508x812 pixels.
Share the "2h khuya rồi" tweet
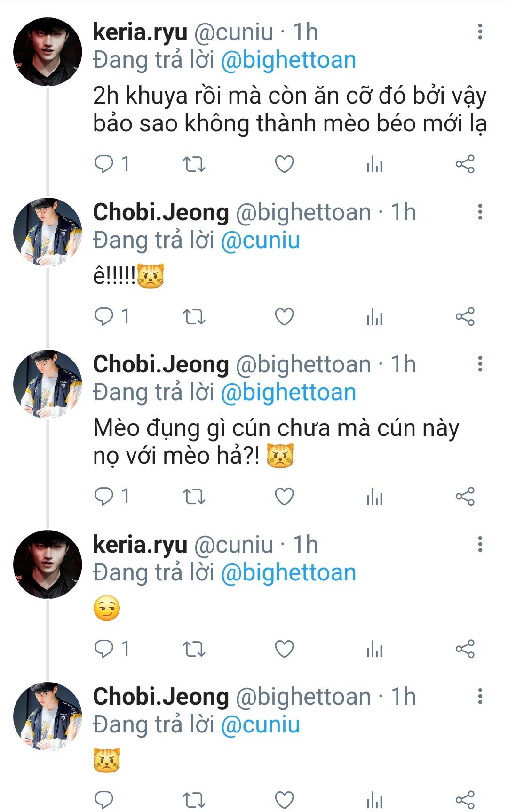click(465, 164)
